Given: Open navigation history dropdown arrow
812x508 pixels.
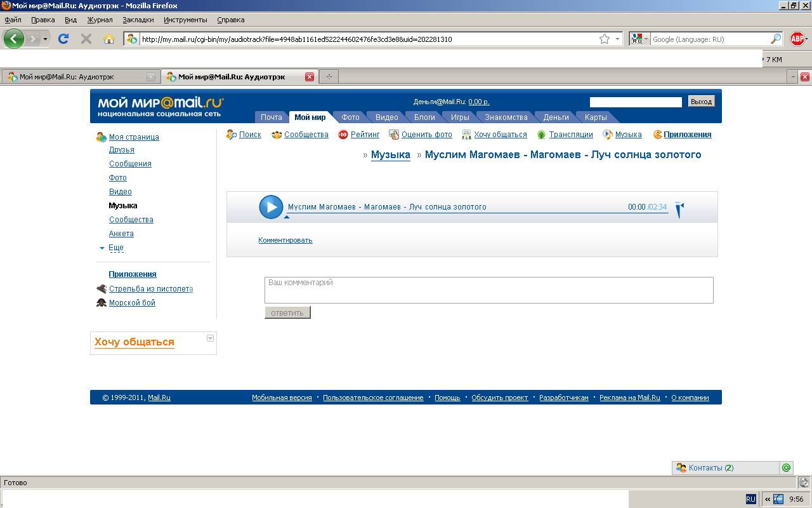Looking at the screenshot, I should [45, 39].
